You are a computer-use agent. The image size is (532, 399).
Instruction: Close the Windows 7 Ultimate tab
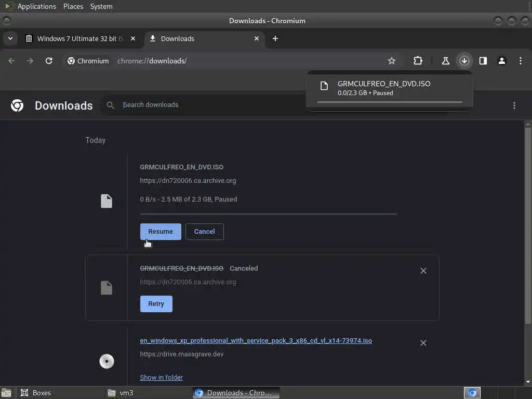click(133, 38)
